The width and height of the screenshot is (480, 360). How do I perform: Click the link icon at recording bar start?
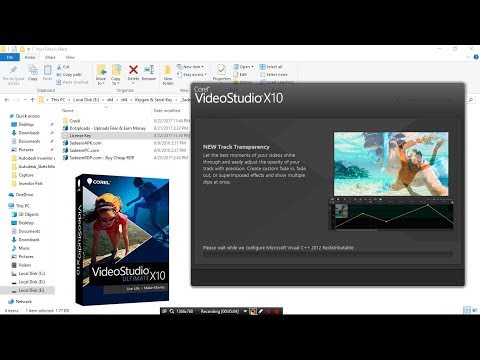point(164,311)
